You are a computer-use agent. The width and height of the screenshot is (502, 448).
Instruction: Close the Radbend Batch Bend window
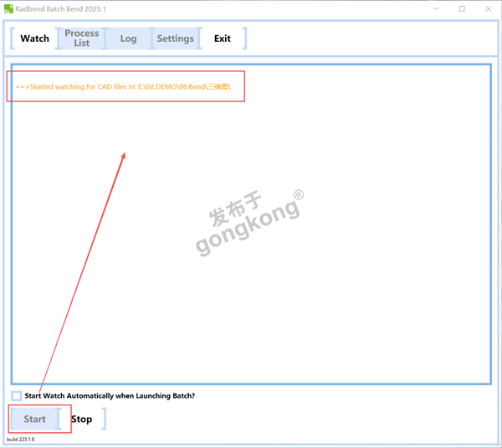(x=489, y=8)
